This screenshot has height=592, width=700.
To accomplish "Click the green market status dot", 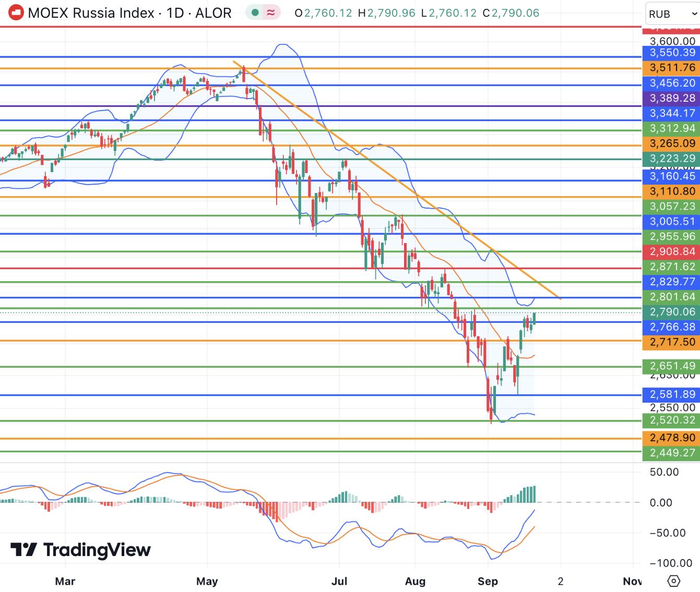I will click(x=255, y=13).
